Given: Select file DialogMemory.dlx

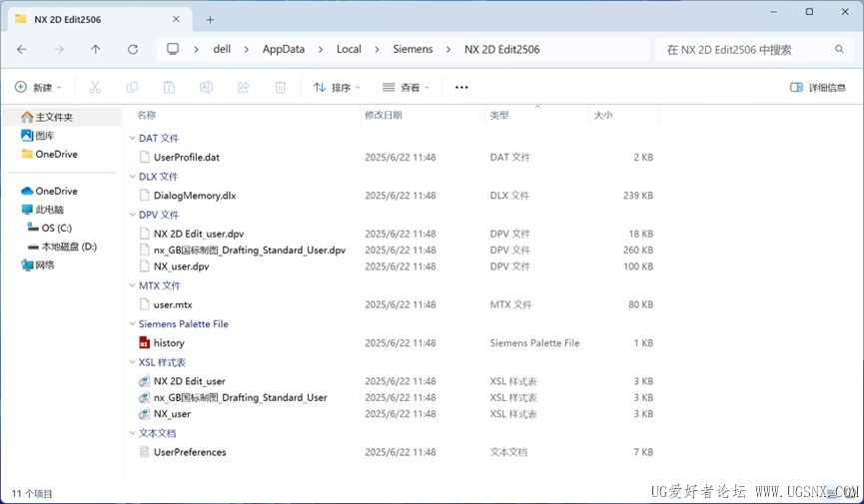Looking at the screenshot, I should pyautogui.click(x=195, y=196).
